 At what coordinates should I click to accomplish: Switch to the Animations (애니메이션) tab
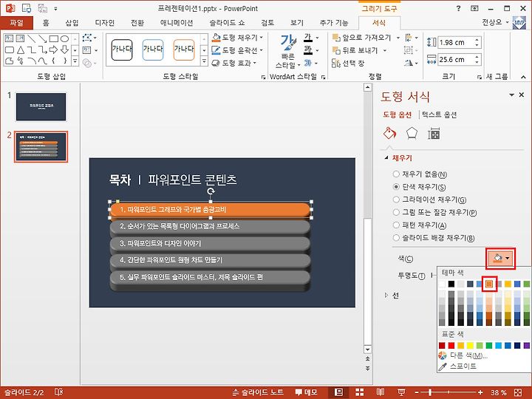point(177,23)
